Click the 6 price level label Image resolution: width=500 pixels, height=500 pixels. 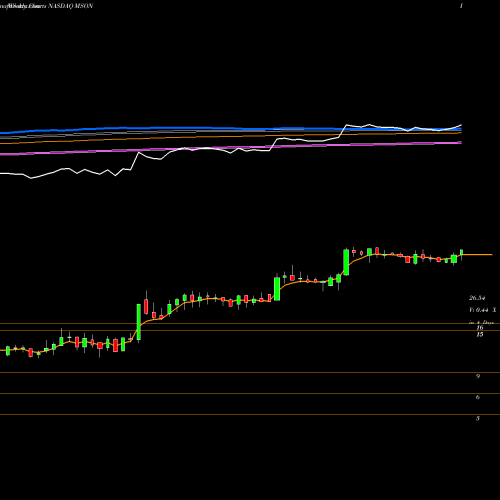click(x=478, y=397)
